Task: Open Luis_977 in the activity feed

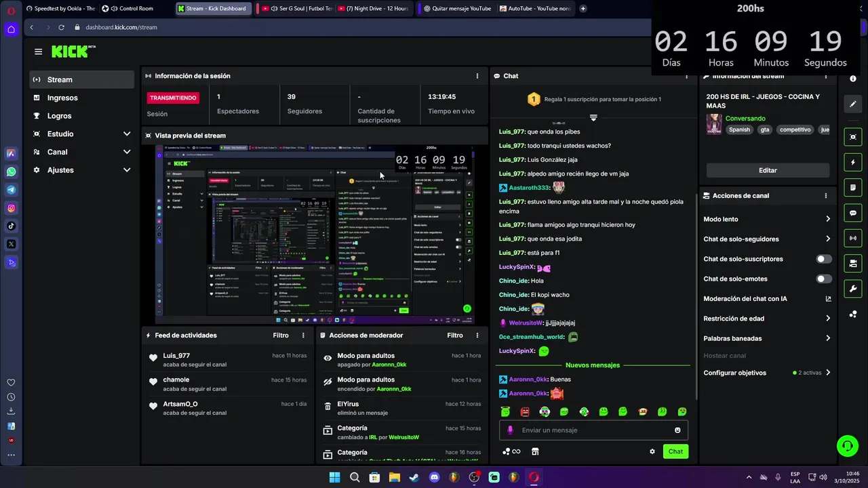Action: [x=176, y=356]
